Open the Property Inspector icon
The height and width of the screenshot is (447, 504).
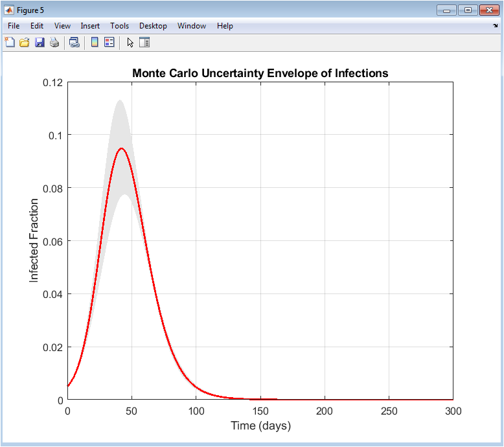click(x=144, y=43)
